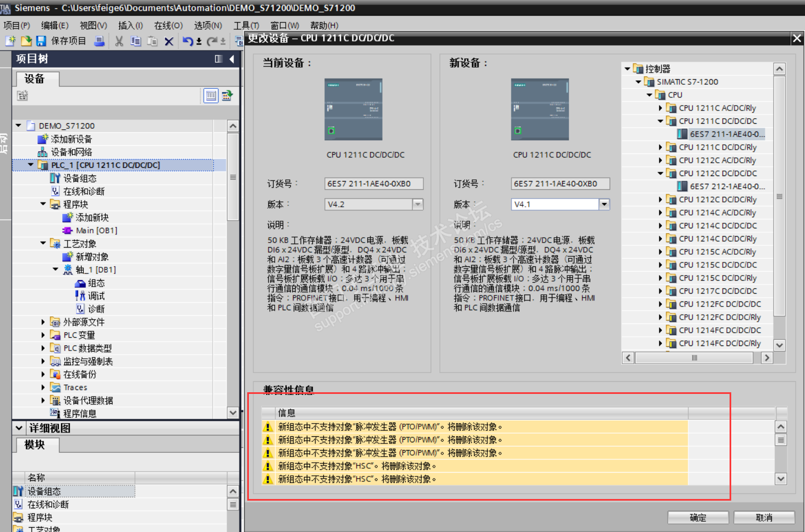Click the redo arrow in the toolbar
The height and width of the screenshot is (532, 805).
[x=212, y=41]
